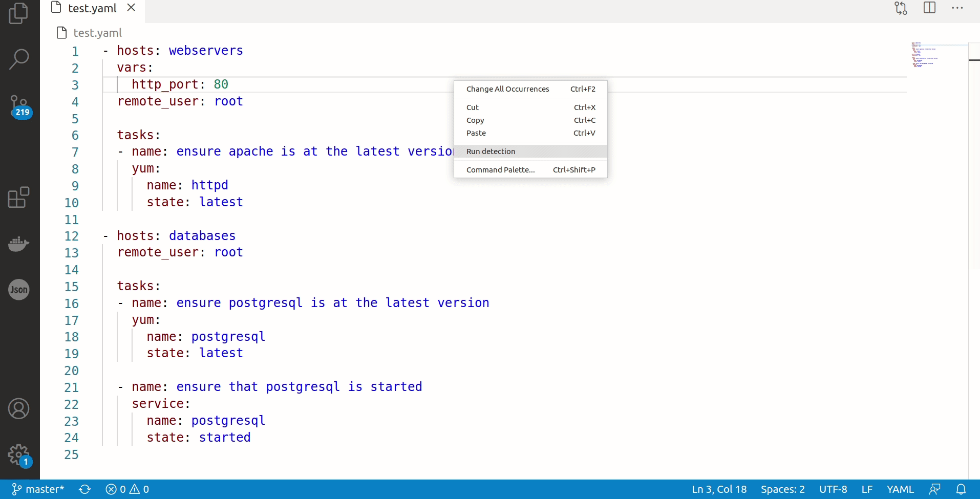Click the Open Changes compare icon
This screenshot has width=980, height=499.
(901, 8)
